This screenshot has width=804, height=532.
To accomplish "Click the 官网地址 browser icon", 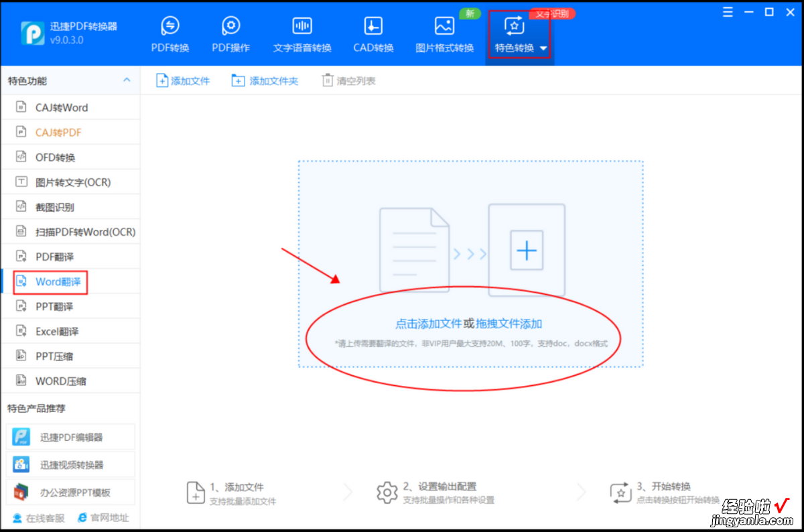I will pos(82,517).
